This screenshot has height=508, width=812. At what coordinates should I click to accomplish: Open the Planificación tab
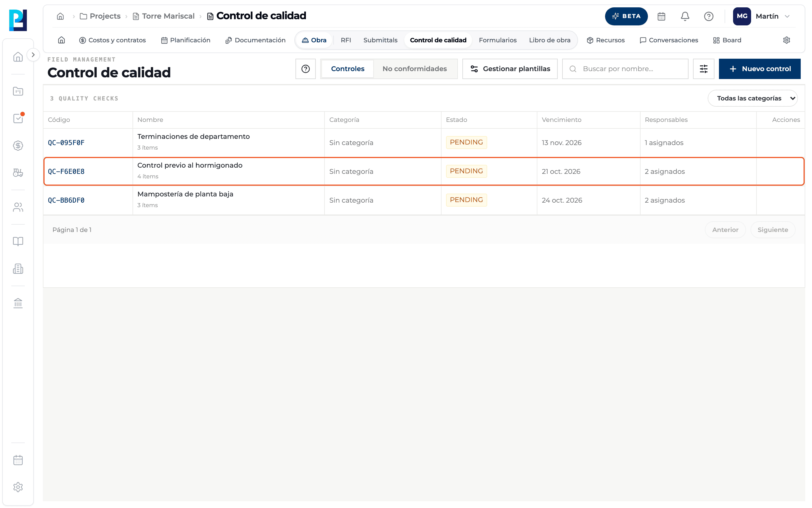(186, 40)
